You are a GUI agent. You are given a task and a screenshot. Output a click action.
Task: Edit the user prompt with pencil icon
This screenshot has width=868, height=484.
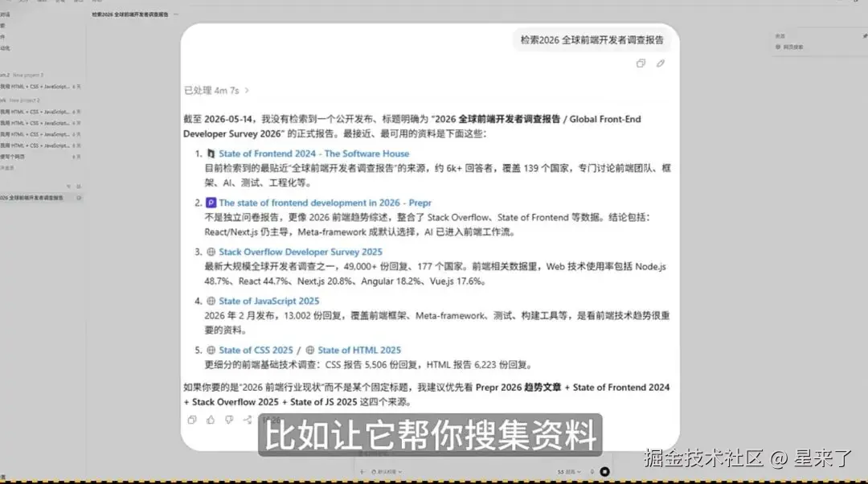click(661, 64)
